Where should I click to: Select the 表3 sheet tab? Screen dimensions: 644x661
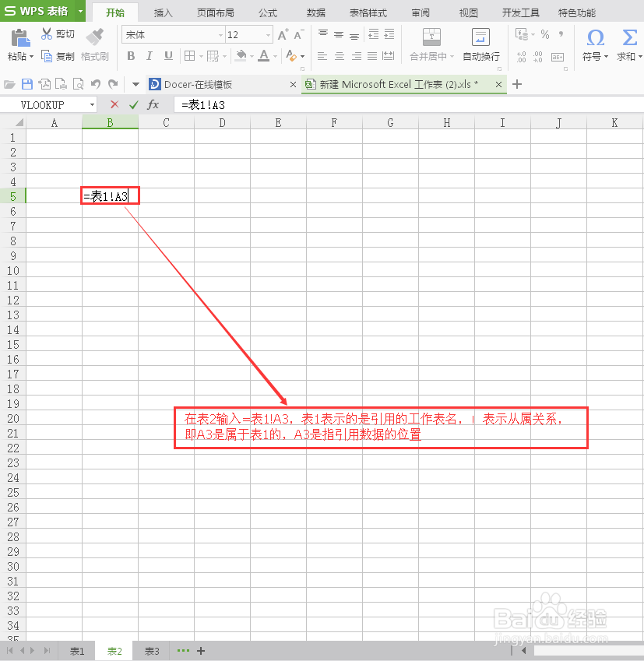coord(150,651)
